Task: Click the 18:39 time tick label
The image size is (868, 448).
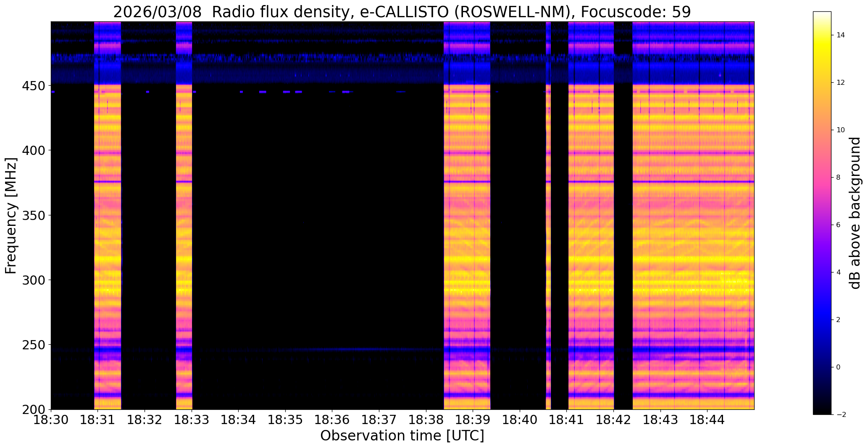Action: pos(473,419)
